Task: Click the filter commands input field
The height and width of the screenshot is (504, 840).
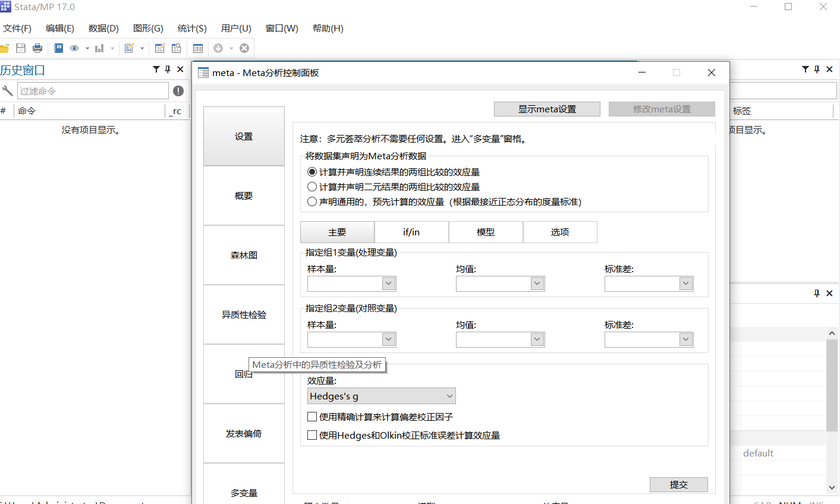Action: [93, 91]
